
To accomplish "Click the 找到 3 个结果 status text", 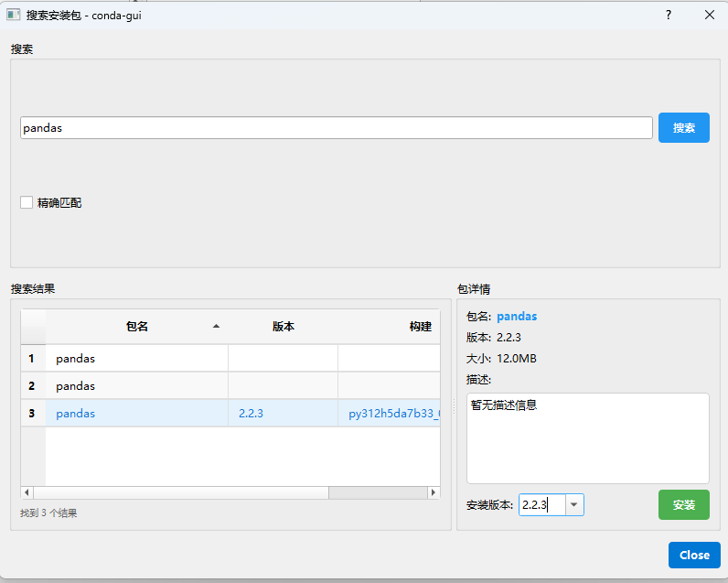I will [x=48, y=513].
